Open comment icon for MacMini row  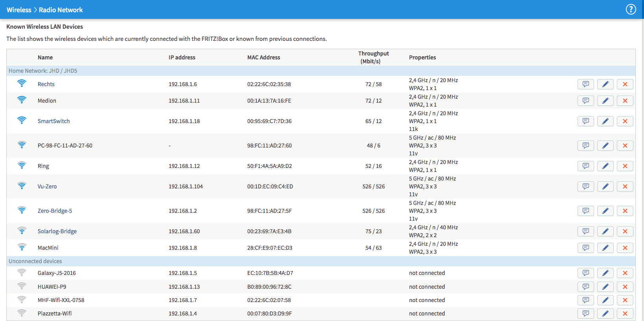click(x=585, y=248)
